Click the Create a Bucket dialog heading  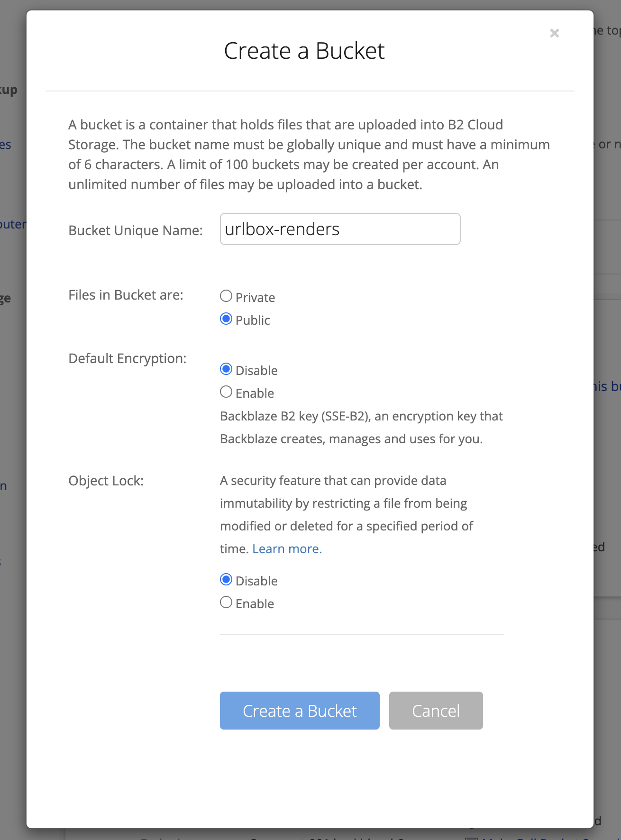[x=304, y=51]
